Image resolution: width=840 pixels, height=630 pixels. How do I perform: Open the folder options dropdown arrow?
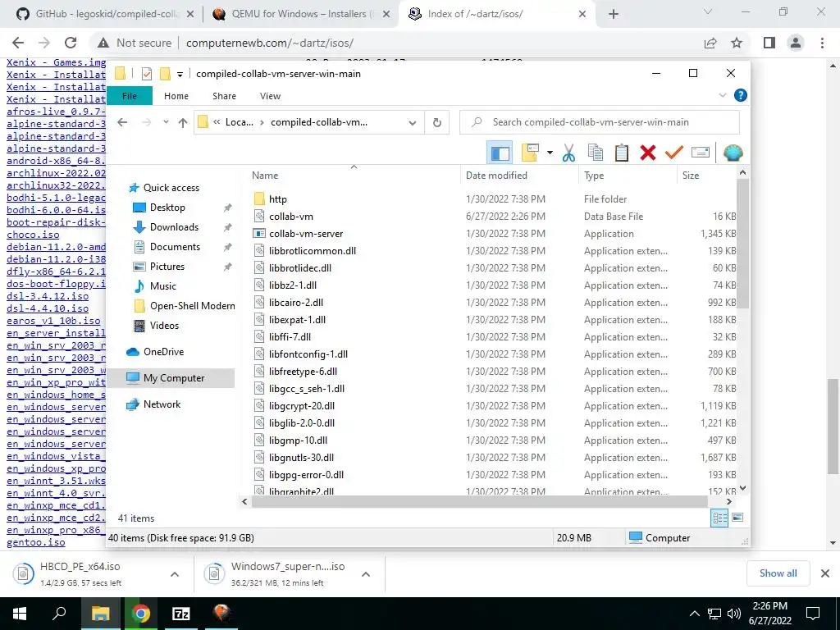(550, 153)
